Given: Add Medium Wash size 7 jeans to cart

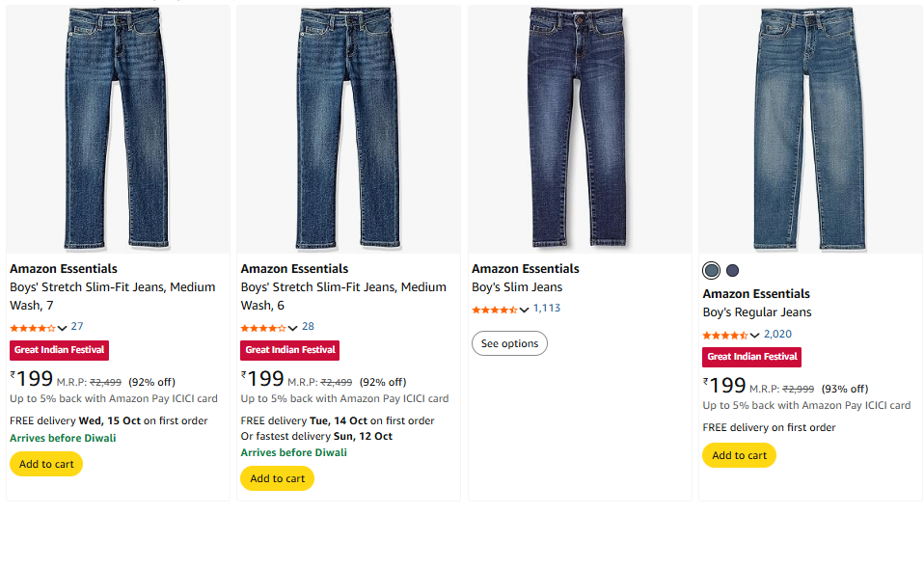Looking at the screenshot, I should pos(46,464).
